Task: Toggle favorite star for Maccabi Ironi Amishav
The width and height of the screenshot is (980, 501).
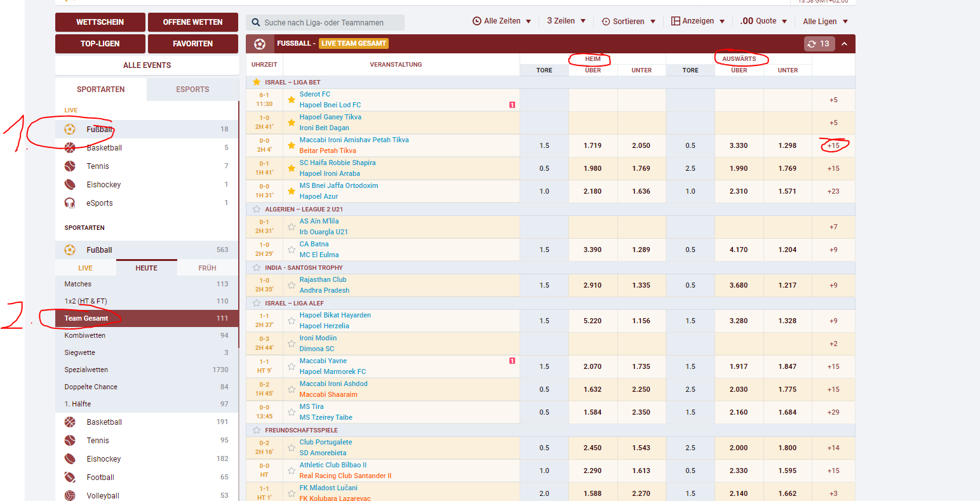Action: point(292,145)
